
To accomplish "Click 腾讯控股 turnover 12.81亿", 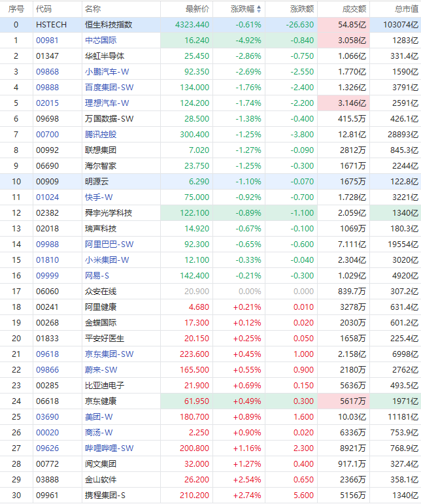I will click(x=352, y=135).
